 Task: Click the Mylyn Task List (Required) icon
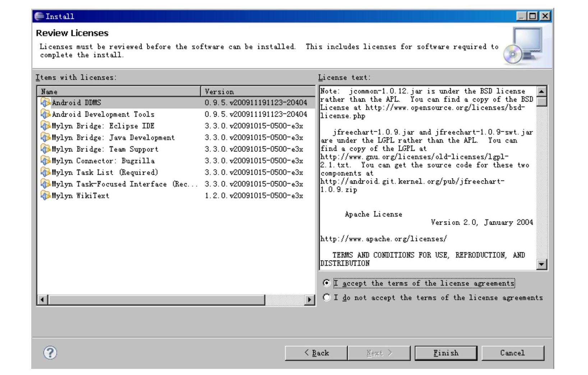45,172
